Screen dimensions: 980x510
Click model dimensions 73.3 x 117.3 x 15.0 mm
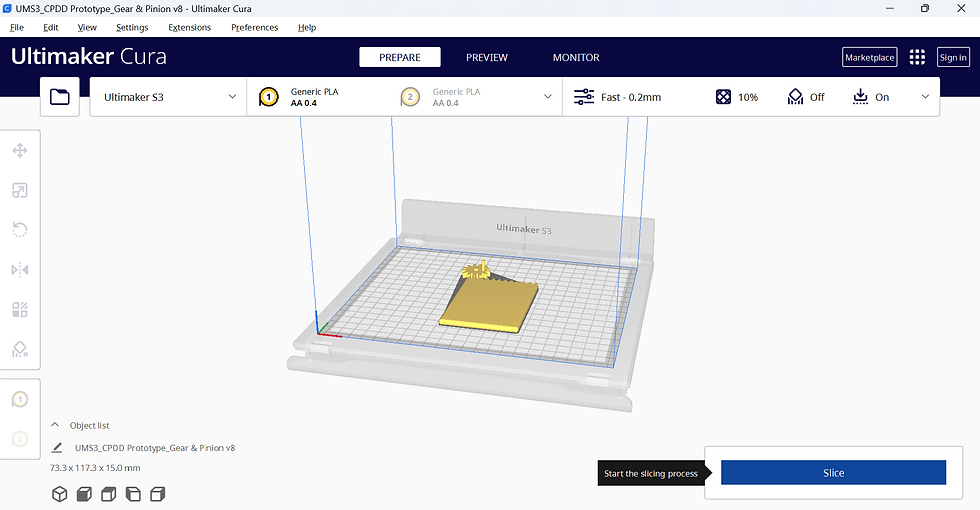(95, 468)
